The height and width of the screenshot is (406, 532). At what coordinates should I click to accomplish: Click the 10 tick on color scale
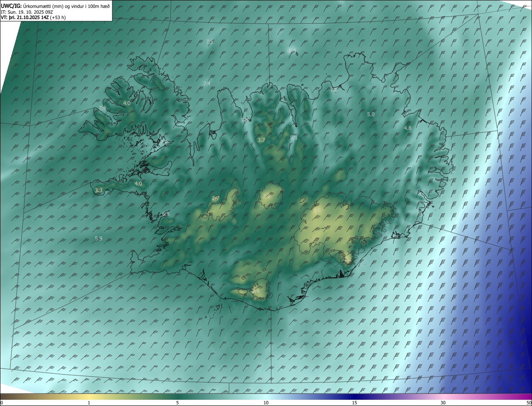point(266,403)
